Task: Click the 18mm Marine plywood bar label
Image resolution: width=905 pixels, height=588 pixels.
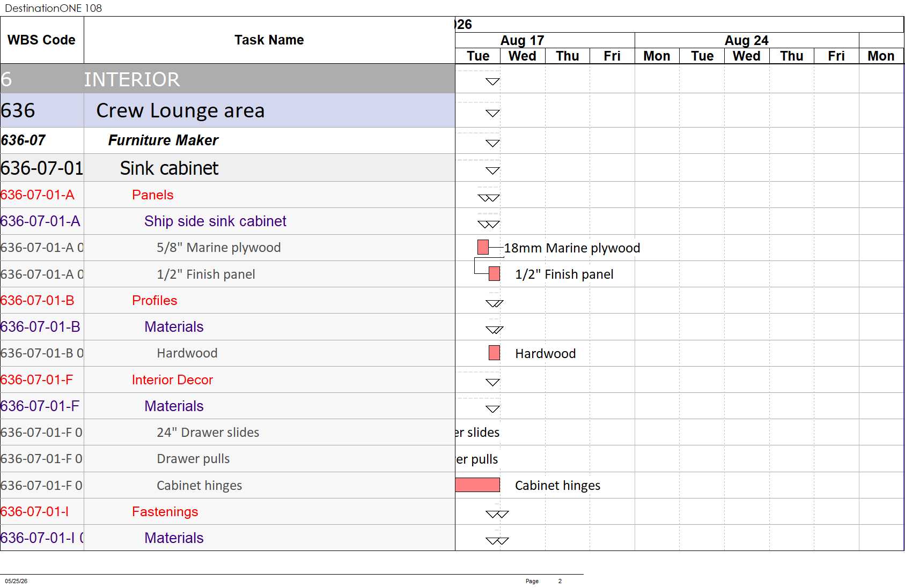Action: pyautogui.click(x=572, y=248)
